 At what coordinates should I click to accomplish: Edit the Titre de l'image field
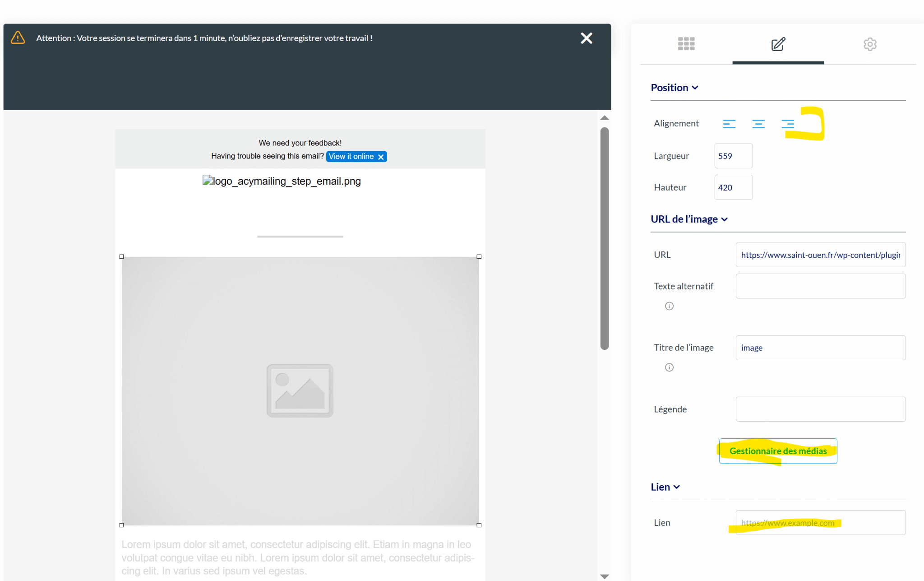coord(820,348)
